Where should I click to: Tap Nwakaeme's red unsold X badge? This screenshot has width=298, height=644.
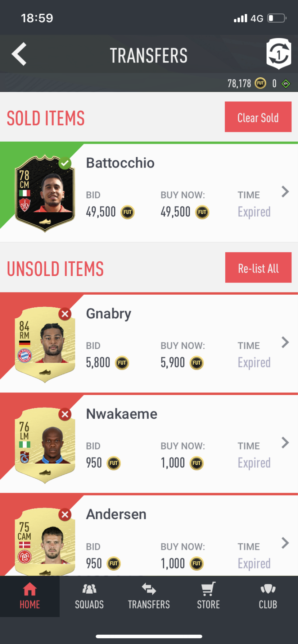(65, 414)
